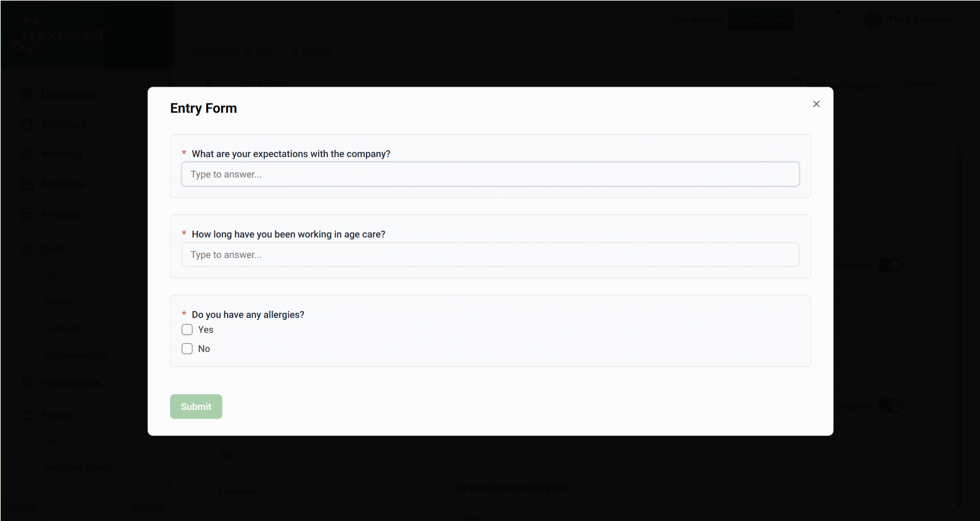Open Document Hub under Staff
980x521 pixels.
click(75, 356)
